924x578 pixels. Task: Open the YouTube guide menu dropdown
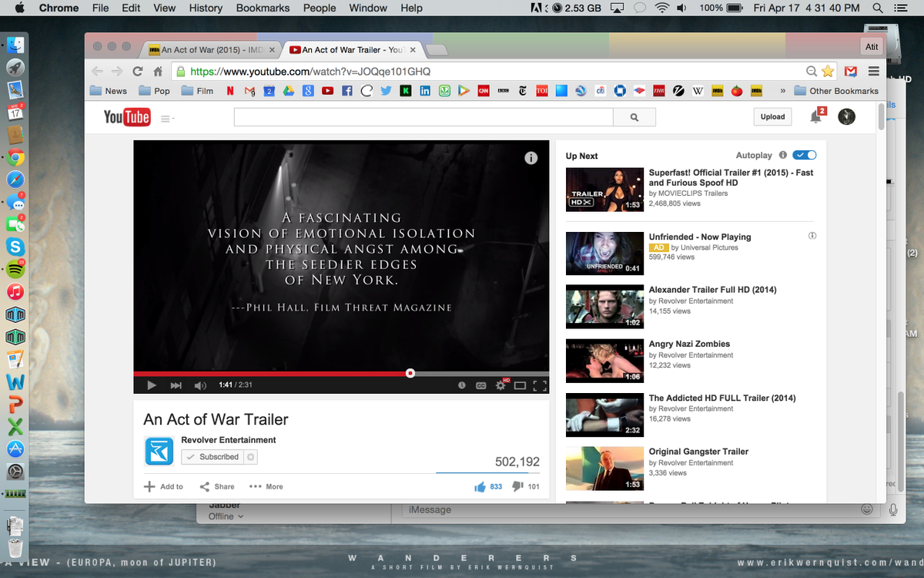(167, 118)
